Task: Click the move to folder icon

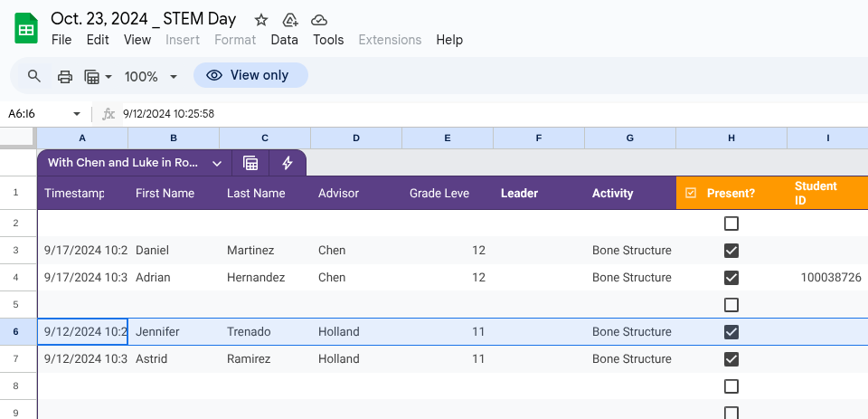Action: click(290, 20)
